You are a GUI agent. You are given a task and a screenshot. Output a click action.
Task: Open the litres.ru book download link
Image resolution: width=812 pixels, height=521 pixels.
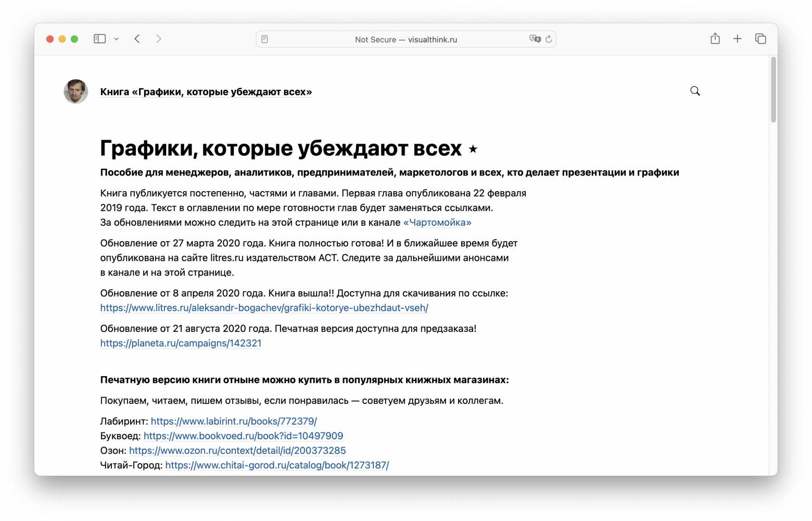264,308
